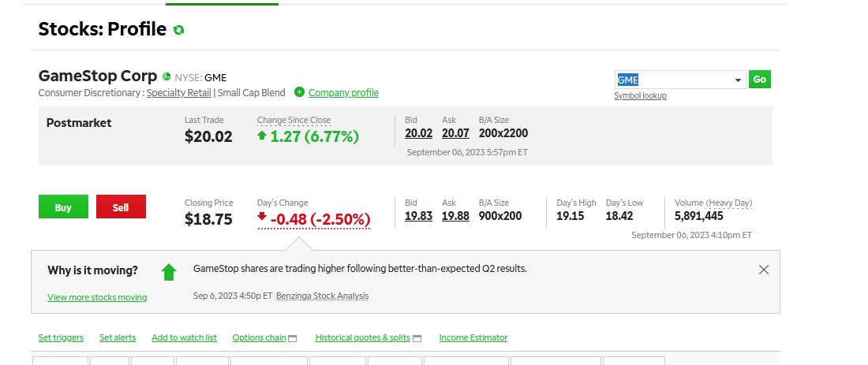Click the green Buy button
Screen dimensions: 868x365
63,207
